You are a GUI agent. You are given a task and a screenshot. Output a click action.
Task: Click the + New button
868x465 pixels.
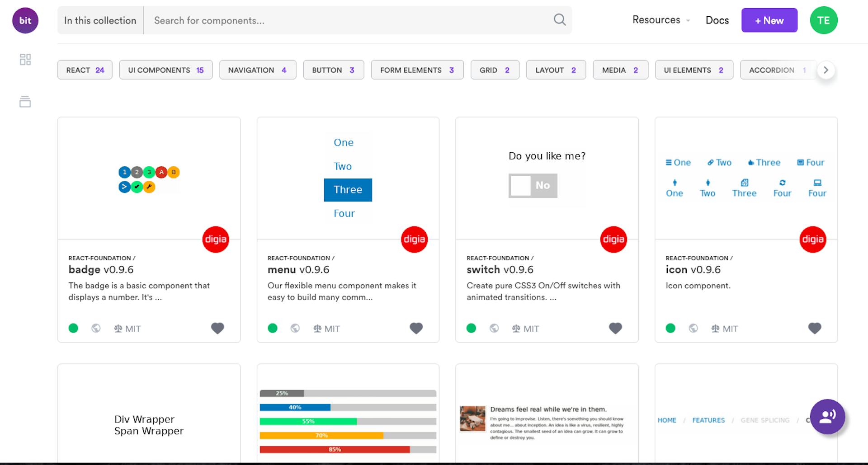click(769, 20)
